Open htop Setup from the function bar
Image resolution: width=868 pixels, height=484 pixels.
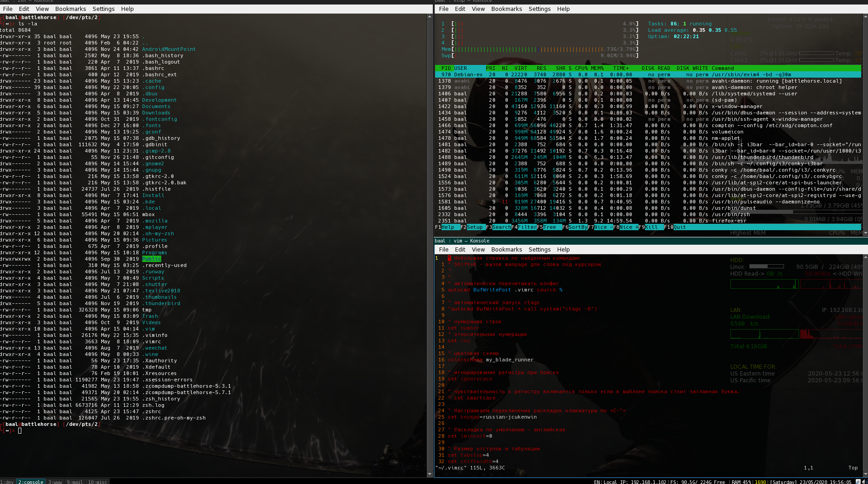tap(475, 227)
